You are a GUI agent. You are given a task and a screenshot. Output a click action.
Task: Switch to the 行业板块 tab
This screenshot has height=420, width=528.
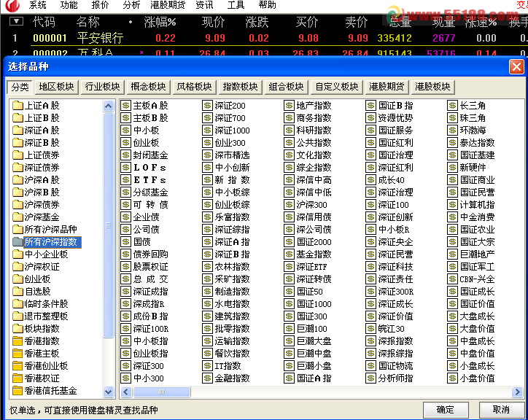click(x=102, y=87)
